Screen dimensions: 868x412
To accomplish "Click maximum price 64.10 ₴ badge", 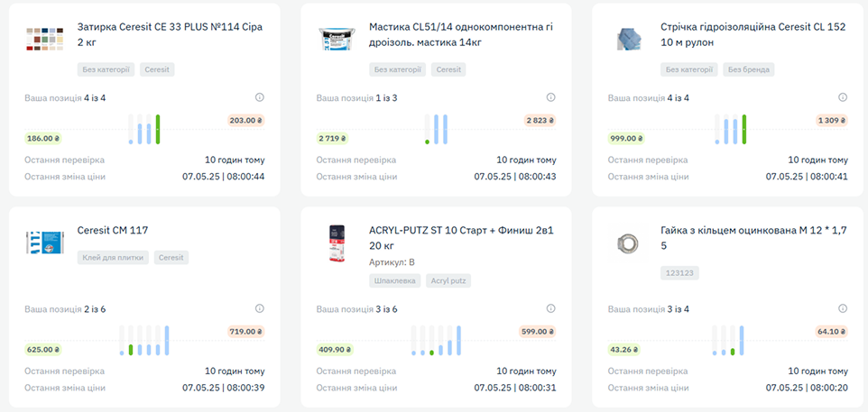I will 832,332.
